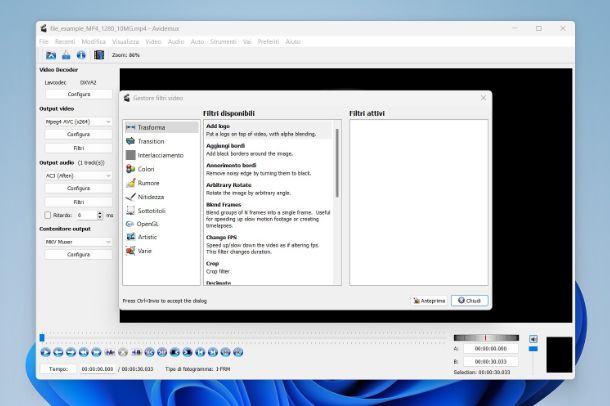Select the Change FPS filter
This screenshot has height=406, width=610.
[x=268, y=245]
